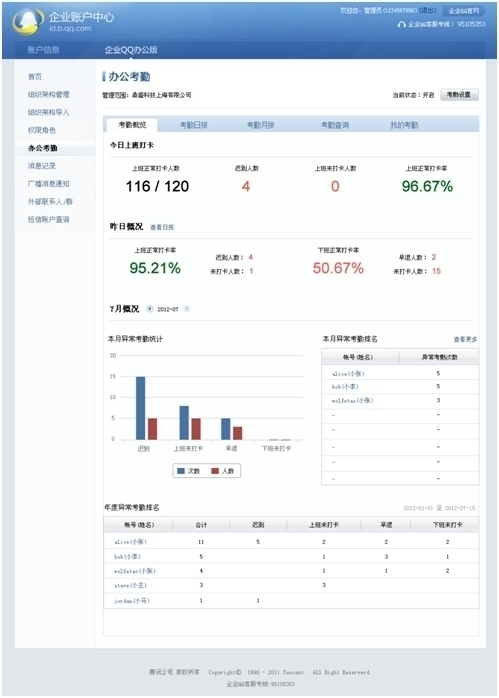Click bob(小李) in monthly ranking table
The image size is (499, 698).
tap(345, 387)
